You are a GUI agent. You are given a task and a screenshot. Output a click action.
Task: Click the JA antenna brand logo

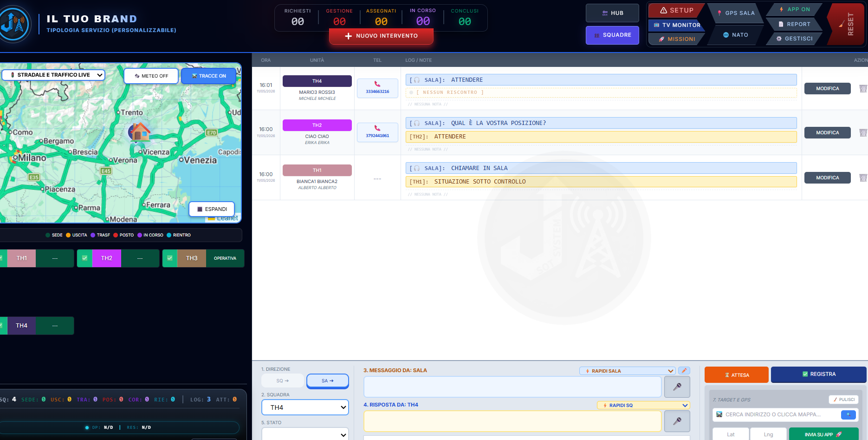(x=14, y=24)
